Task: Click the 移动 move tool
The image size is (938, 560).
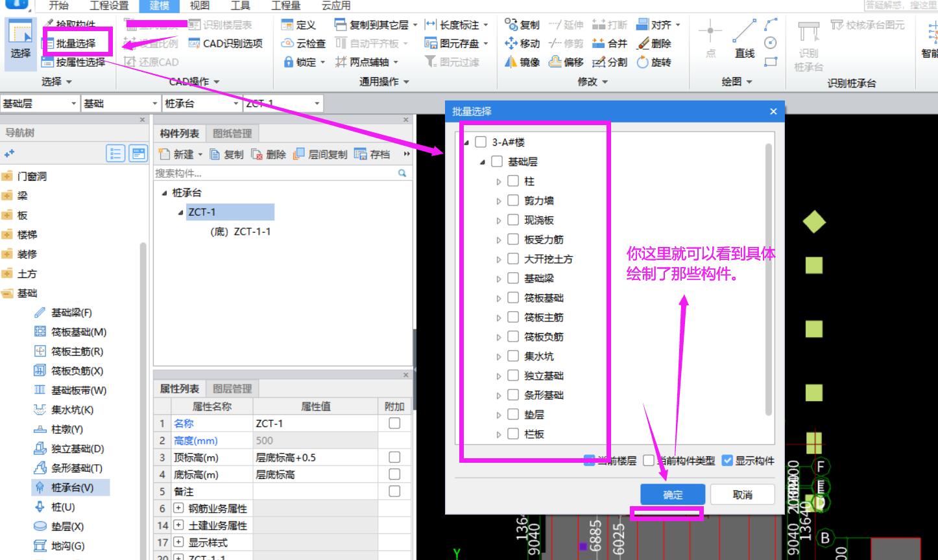Action: point(522,43)
